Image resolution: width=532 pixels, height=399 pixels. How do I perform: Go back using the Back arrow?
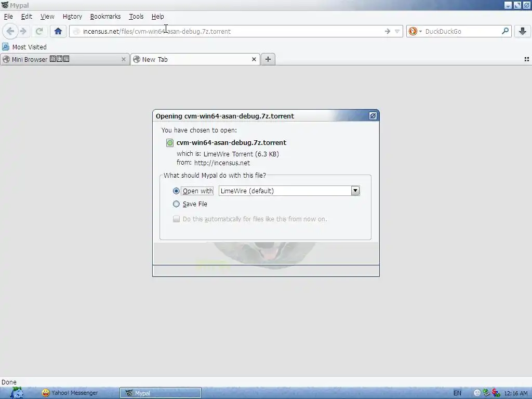point(10,31)
